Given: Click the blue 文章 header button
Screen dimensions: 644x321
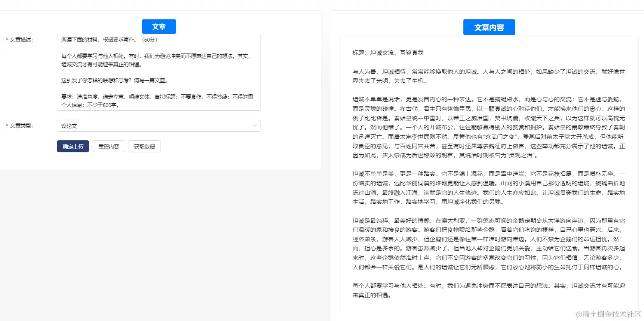Looking at the screenshot, I should pos(159,26).
